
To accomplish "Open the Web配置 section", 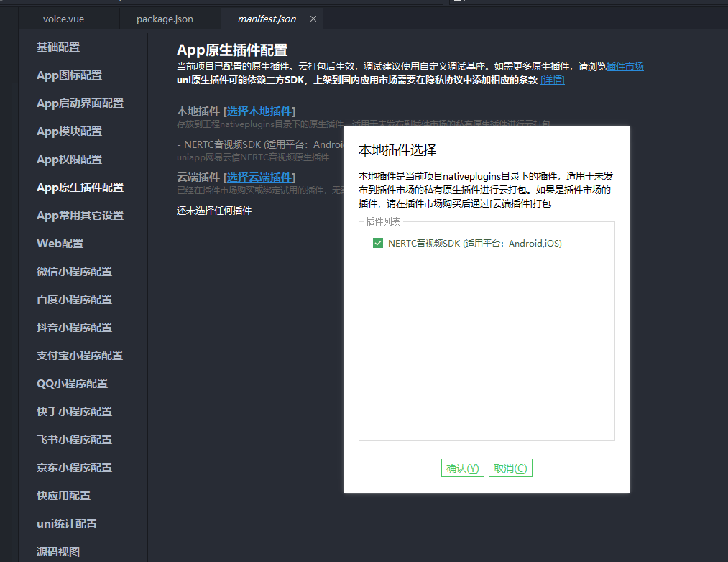I will click(60, 244).
